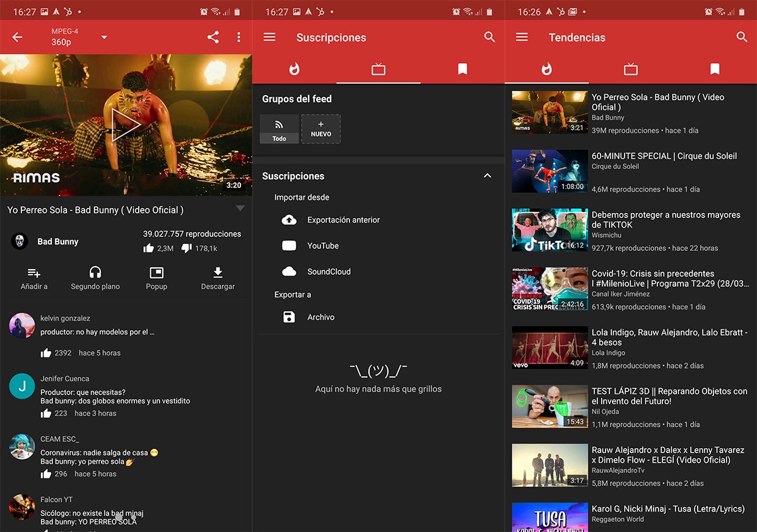The image size is (757, 532).
Task: Create a NUEVO feed group
Action: coord(320,129)
